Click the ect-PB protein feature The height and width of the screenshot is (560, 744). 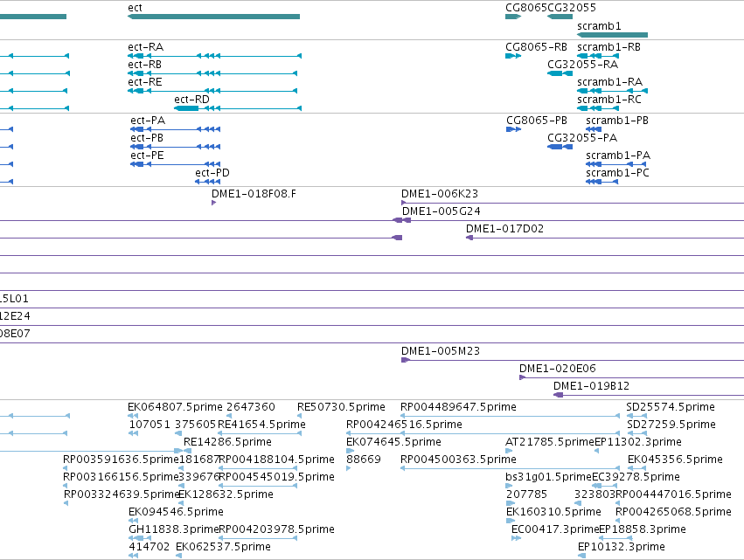175,147
